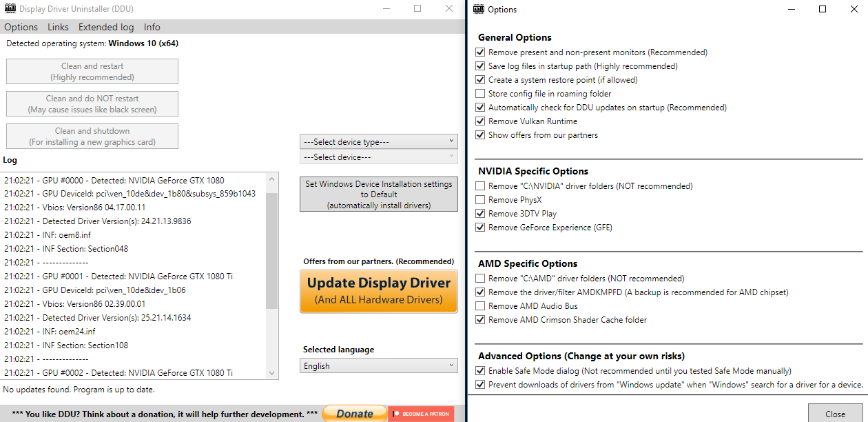The height and width of the screenshot is (422, 868).
Task: Select log line INF Section: Section108
Action: tap(66, 345)
